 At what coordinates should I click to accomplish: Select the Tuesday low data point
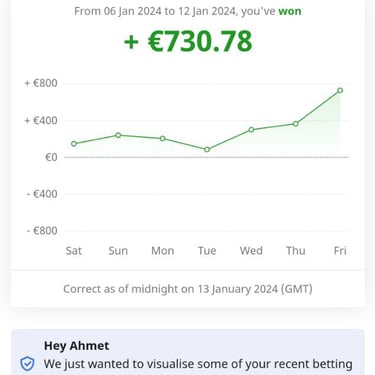[x=207, y=149]
